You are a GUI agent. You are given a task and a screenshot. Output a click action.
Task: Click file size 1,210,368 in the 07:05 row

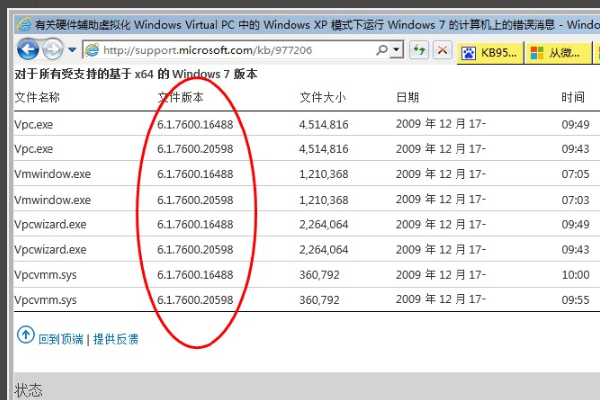tap(324, 174)
